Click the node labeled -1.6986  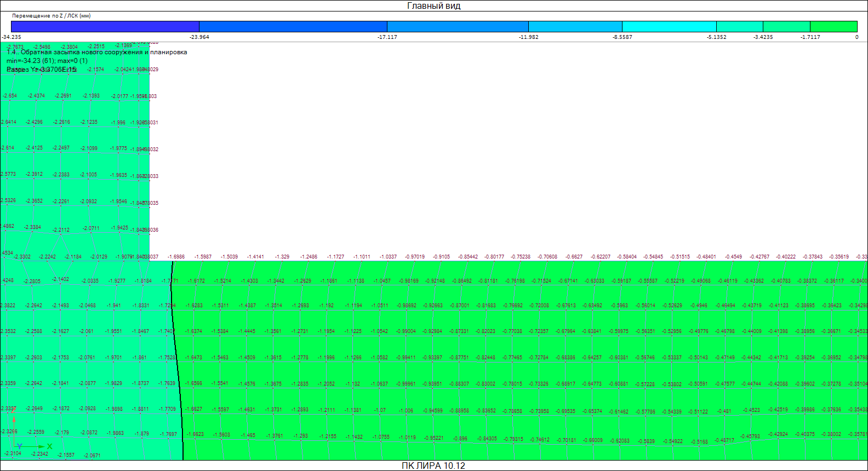pyautogui.click(x=176, y=256)
